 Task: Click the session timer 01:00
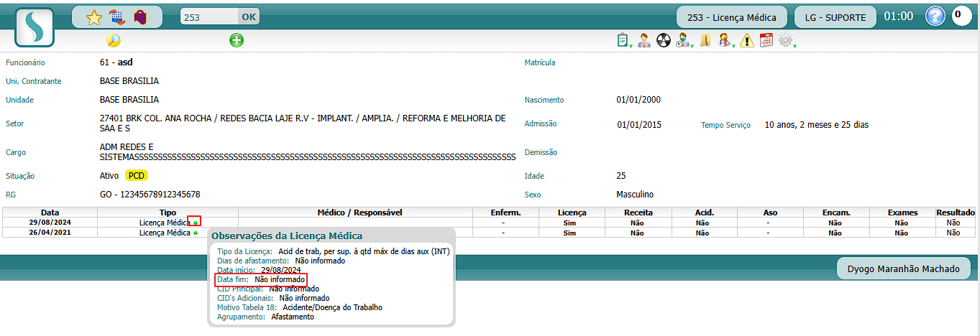pyautogui.click(x=898, y=17)
